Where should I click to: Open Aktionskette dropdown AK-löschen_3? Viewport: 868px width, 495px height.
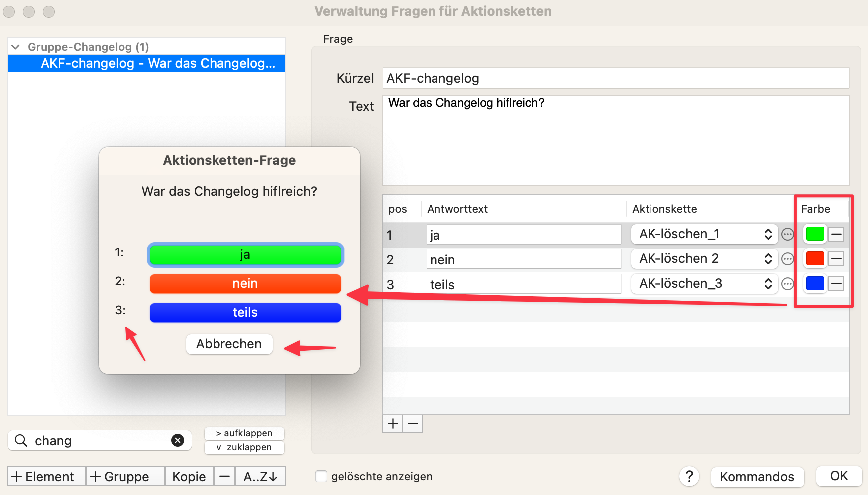point(704,283)
